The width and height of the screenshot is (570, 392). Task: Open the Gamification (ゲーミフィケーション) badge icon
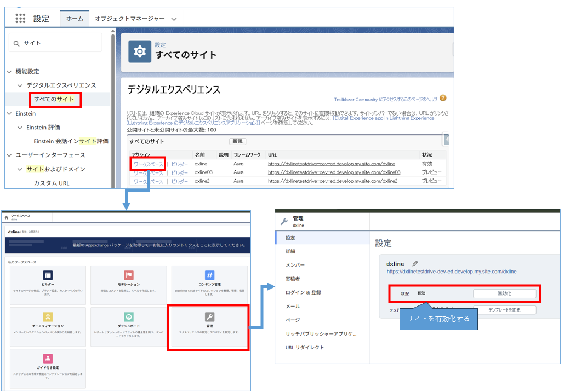pos(48,316)
